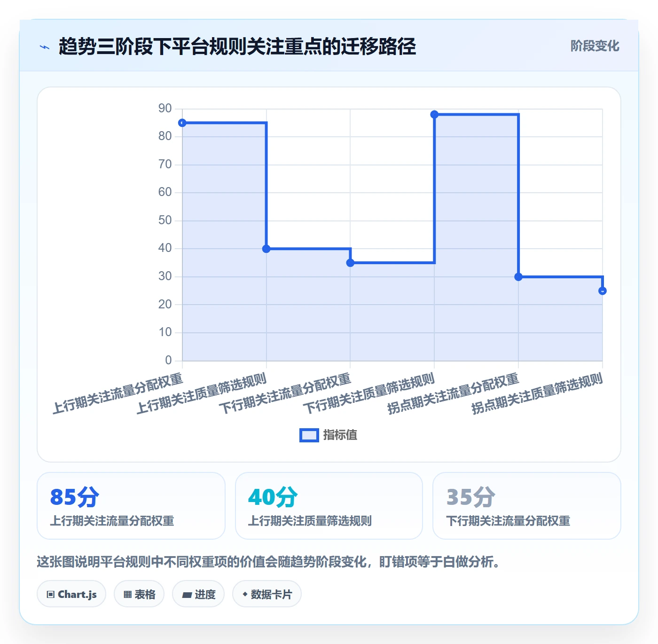Click the slanted x-axis label 下行期关注质量筛选规则
Image resolution: width=658 pixels, height=644 pixels.
[369, 393]
